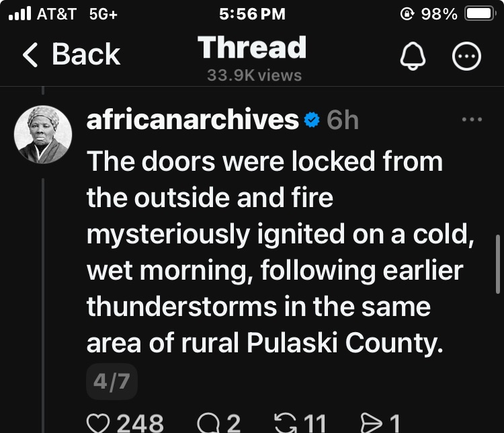Tap the Back chevron arrow
The width and height of the screenshot is (504, 433).
30,55
